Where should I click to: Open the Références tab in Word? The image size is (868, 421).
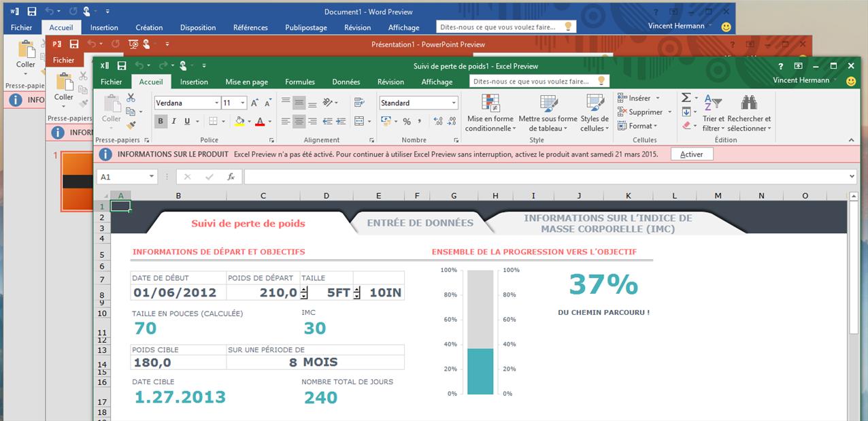[x=250, y=28]
